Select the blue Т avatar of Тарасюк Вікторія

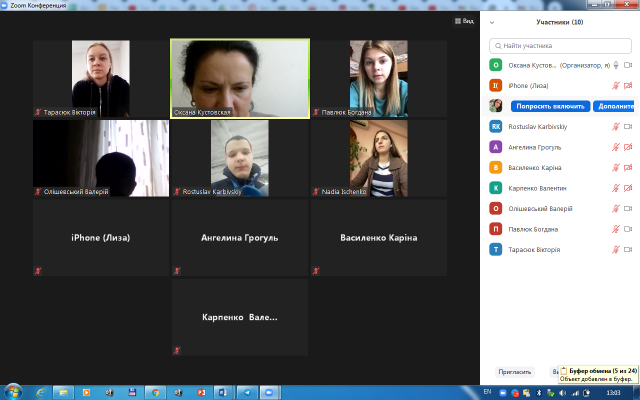click(496, 249)
